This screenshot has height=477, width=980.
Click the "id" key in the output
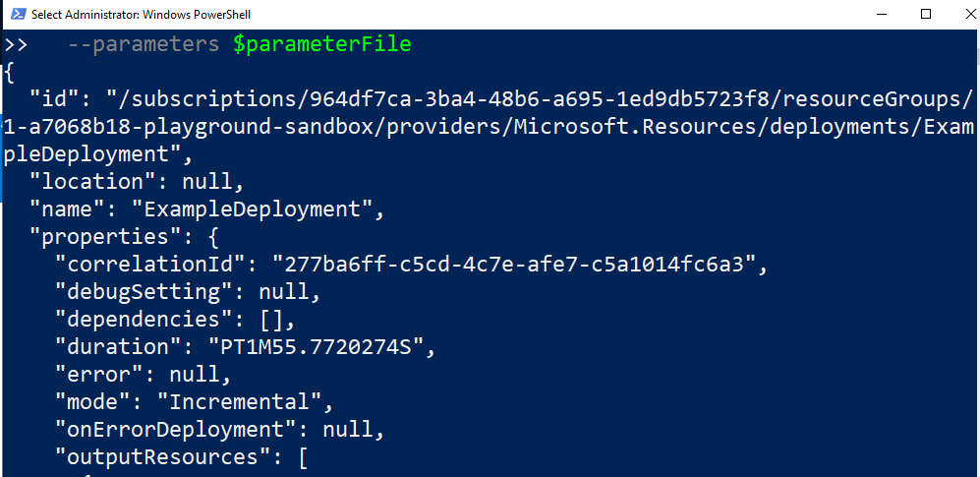tap(48, 99)
